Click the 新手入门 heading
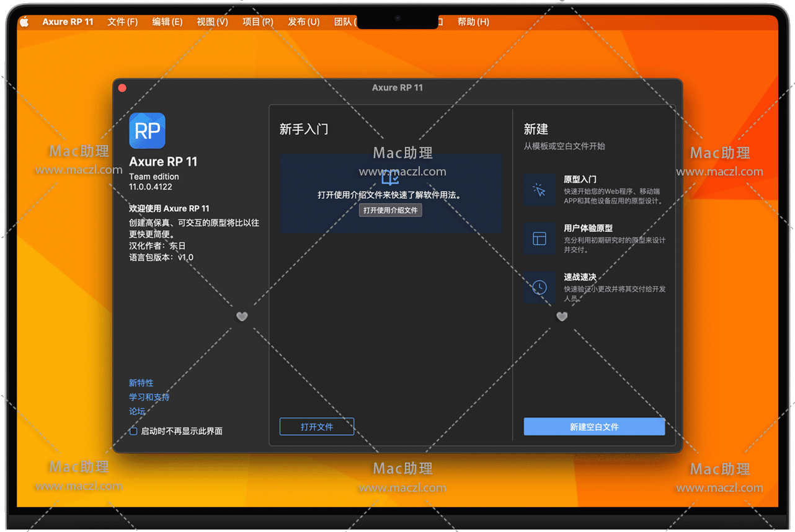Screen dimensions: 795x532 coord(304,130)
